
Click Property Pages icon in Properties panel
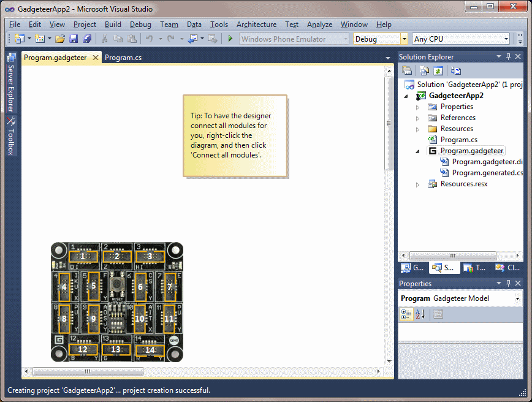tap(438, 314)
